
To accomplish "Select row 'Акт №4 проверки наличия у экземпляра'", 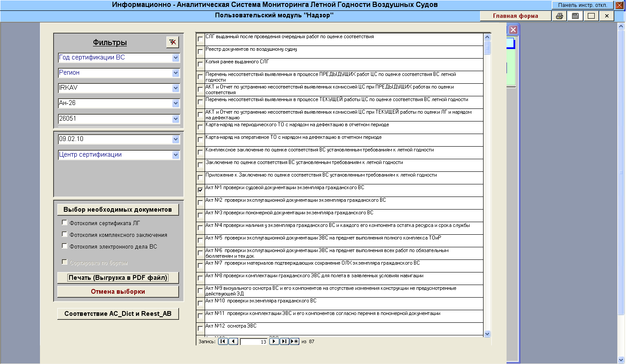I will coord(344,228).
